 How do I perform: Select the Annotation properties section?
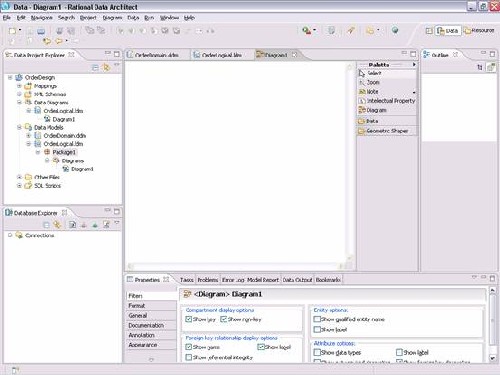pyautogui.click(x=151, y=335)
